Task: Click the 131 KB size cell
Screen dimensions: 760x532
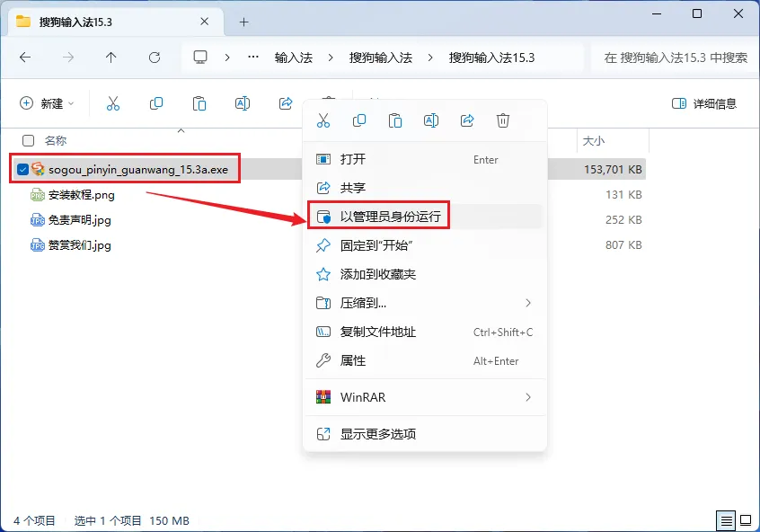Action: click(x=623, y=194)
